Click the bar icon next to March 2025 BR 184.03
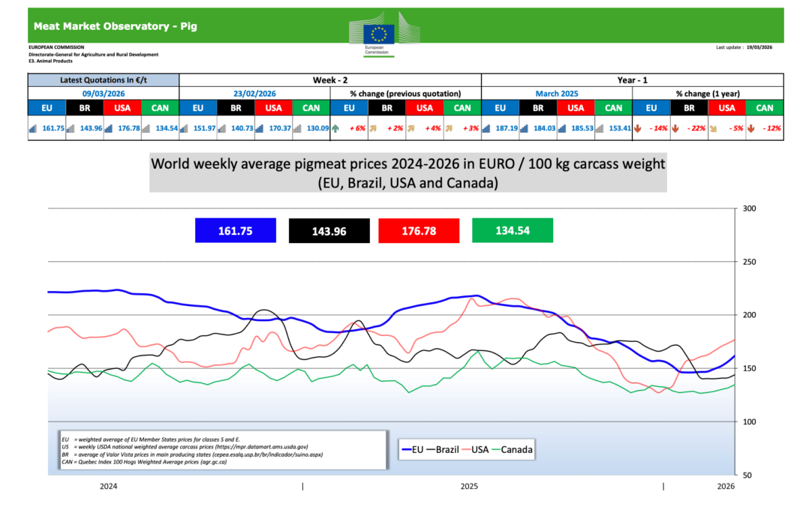This screenshot has height=531, width=812. tap(524, 128)
